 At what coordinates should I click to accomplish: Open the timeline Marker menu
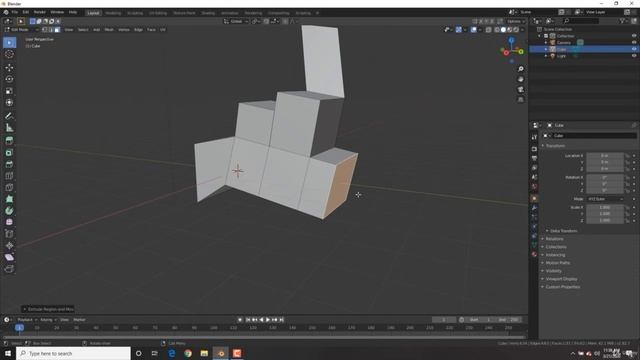[79, 320]
